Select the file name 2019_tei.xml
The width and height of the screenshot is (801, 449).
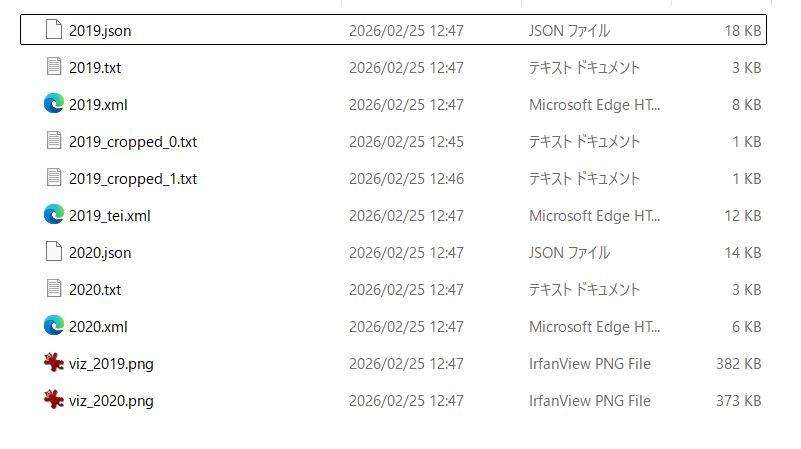(110, 215)
